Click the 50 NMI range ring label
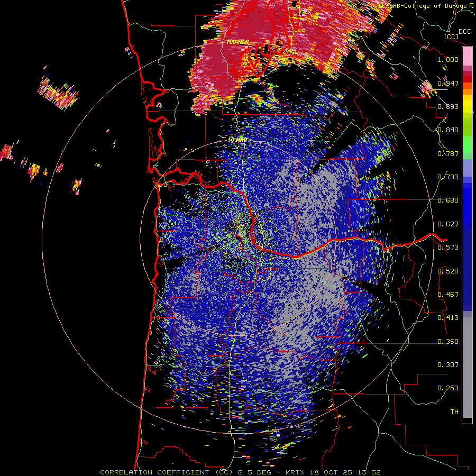476x476 pixels. coord(237,140)
